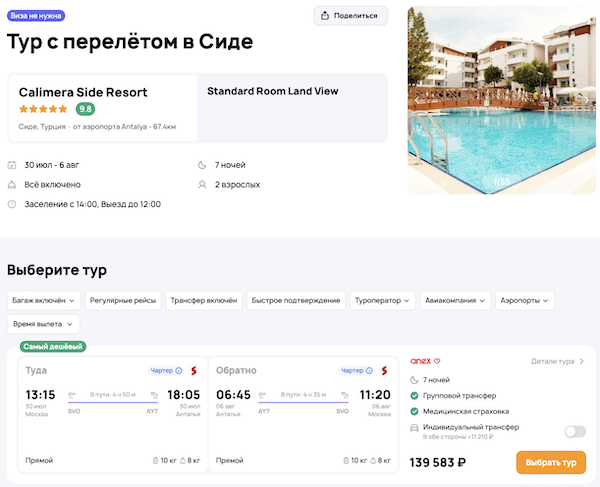600x487 pixels.
Task: Click the Чартер info icon on outbound flight
Action: point(179,371)
